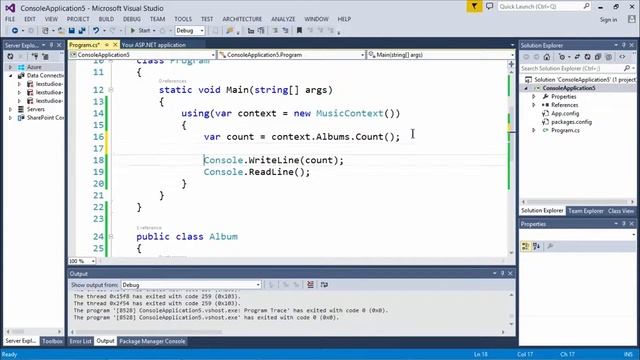The image size is (640, 360).
Task: Click the Azure node icon in Server Explorer
Action: (x=21, y=67)
